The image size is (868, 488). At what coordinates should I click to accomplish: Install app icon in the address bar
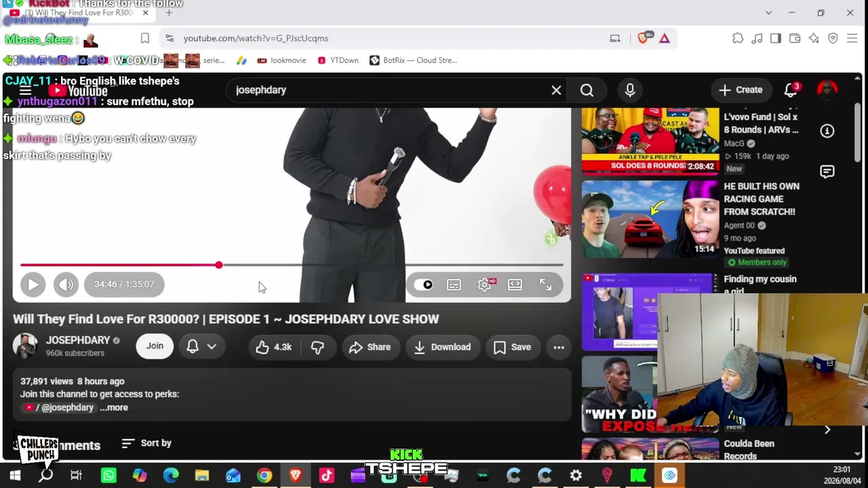coord(615,39)
